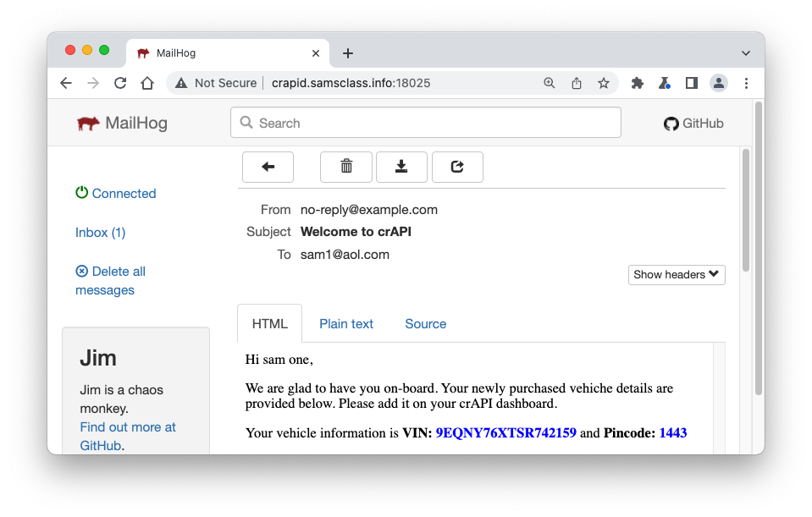
Task: Expand the Show headers dropdown
Action: point(677,275)
